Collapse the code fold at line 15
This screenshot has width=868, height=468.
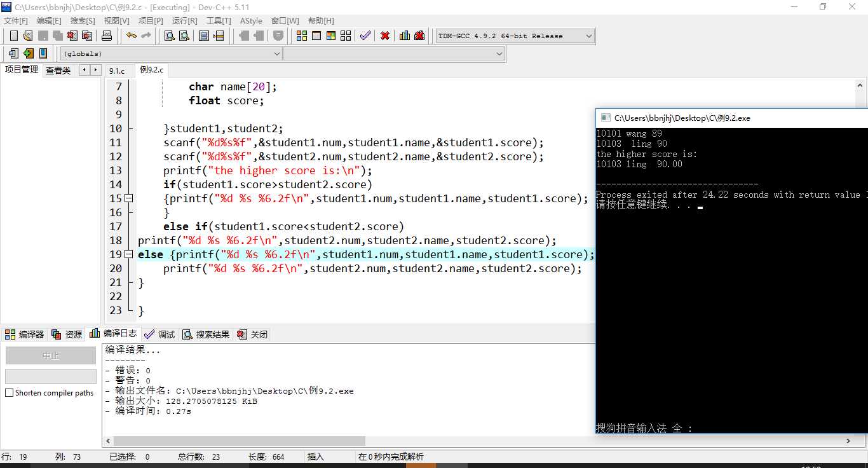click(129, 198)
